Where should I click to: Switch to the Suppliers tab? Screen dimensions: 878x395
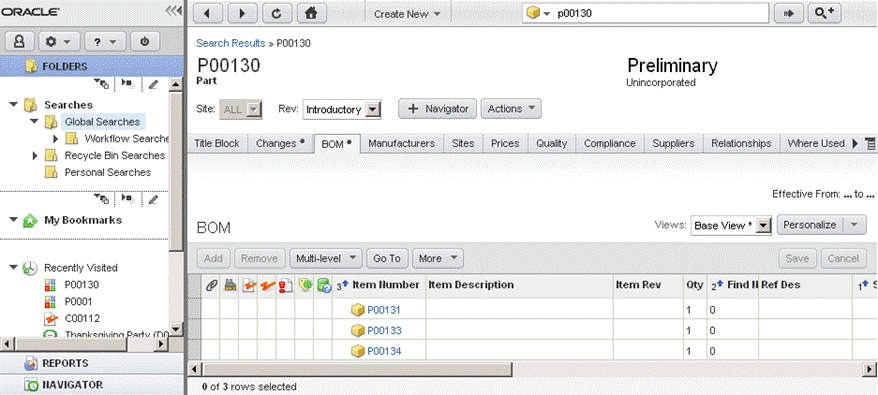673,143
